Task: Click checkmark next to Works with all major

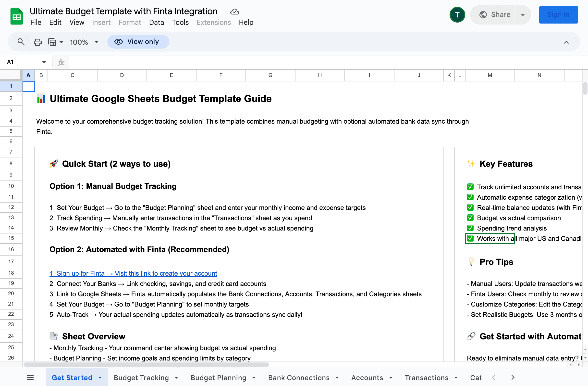Action: tap(470, 238)
